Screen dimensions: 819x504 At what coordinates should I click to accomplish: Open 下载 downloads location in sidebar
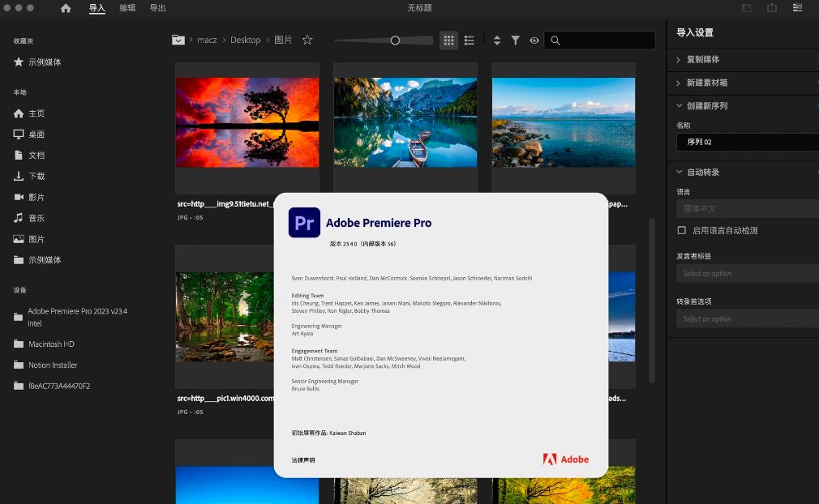coord(29,176)
